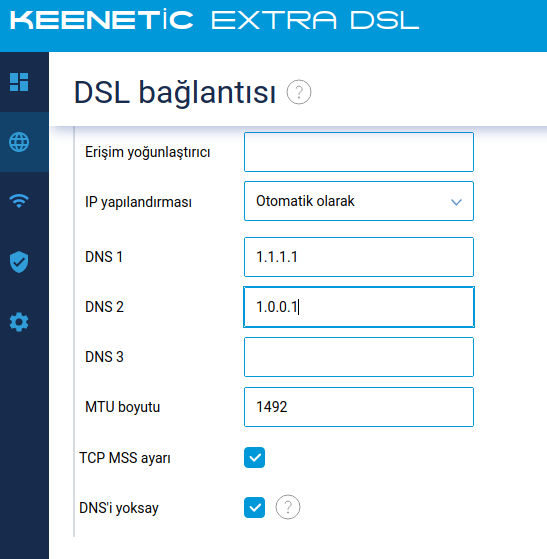The width and height of the screenshot is (547, 559).
Task: Click help icon next to DSL bağlantısı
Action: point(299,92)
